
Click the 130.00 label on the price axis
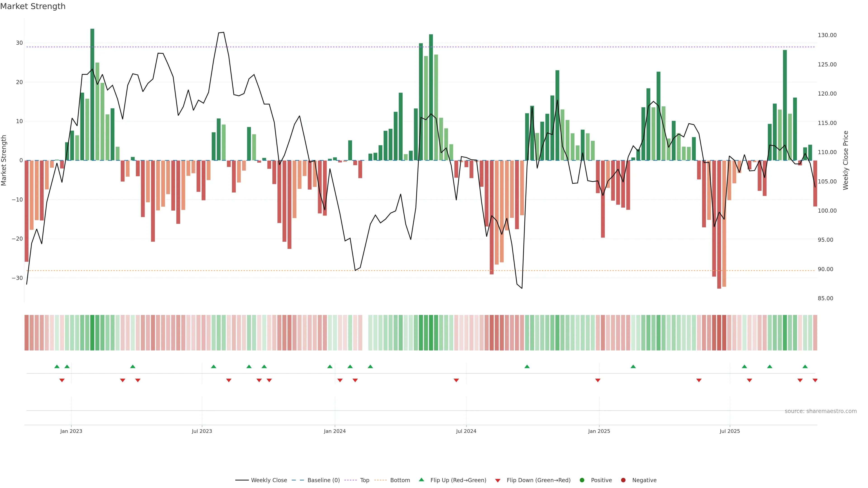click(x=827, y=35)
